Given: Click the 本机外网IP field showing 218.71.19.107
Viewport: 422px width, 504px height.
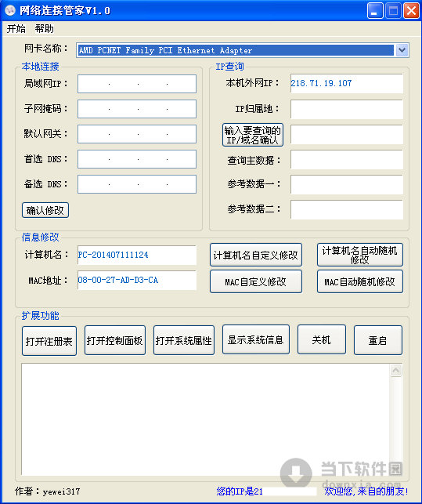Looking at the screenshot, I should point(347,84).
